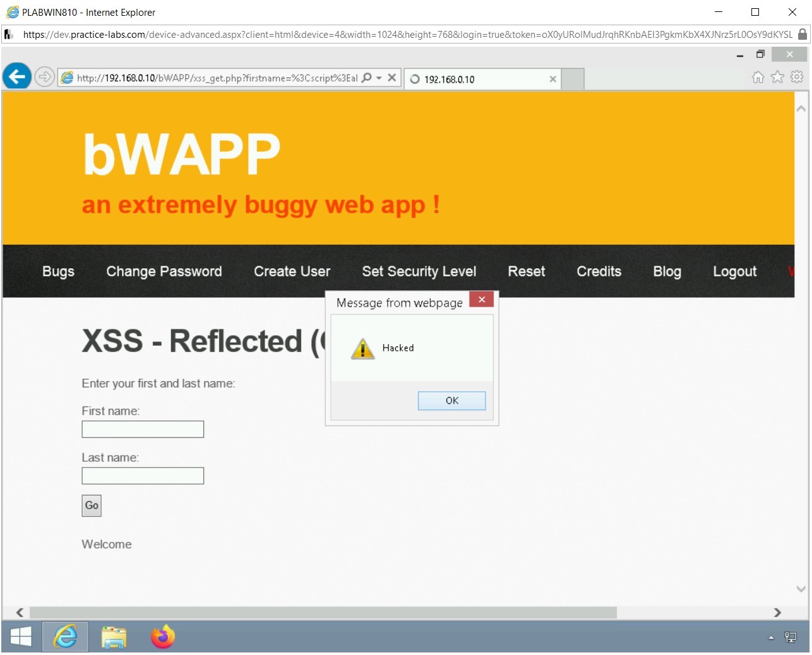Select the Change Password menu item

pyautogui.click(x=164, y=271)
